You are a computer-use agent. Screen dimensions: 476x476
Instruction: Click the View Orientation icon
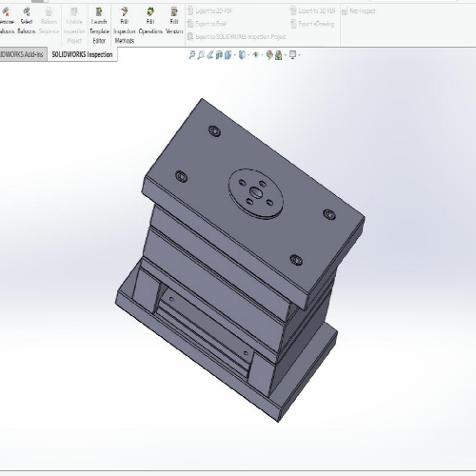(x=228, y=55)
